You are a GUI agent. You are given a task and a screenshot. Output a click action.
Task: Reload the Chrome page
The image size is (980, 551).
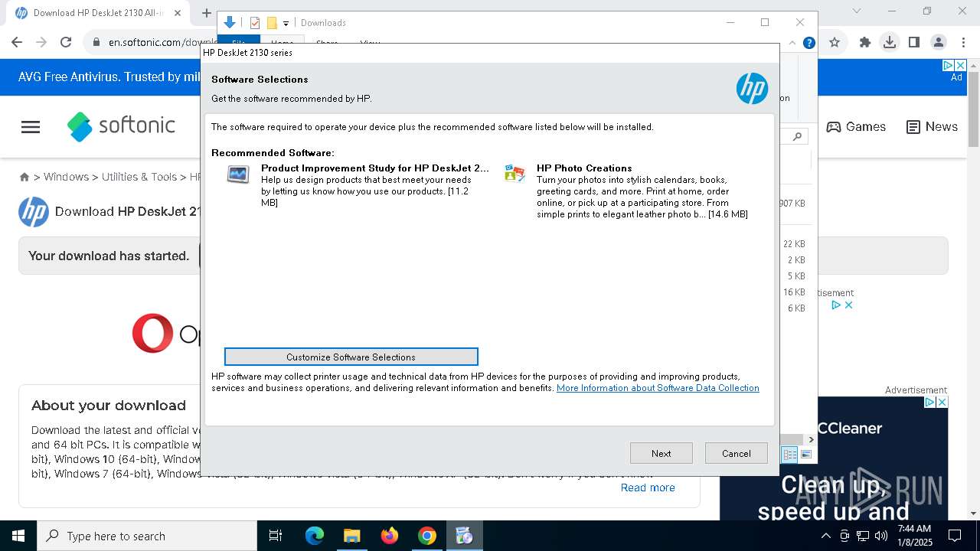click(x=66, y=42)
